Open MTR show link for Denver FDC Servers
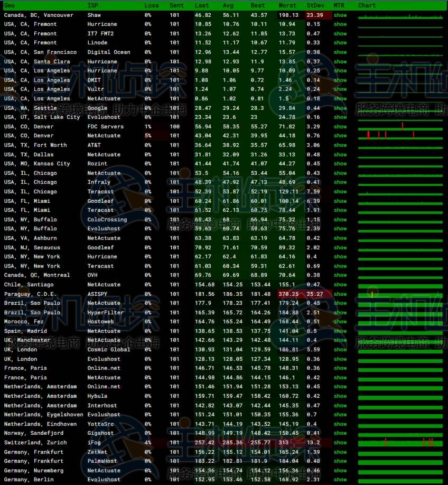 pos(340,127)
